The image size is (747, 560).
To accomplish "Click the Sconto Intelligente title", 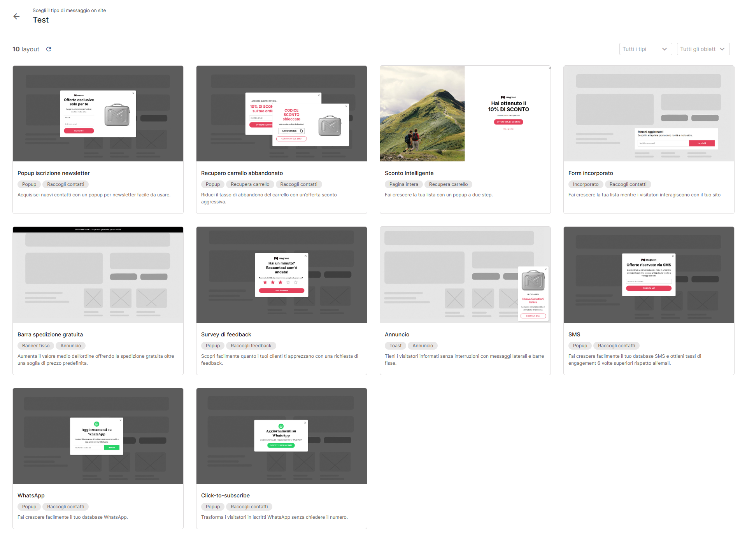I will pos(409,173).
